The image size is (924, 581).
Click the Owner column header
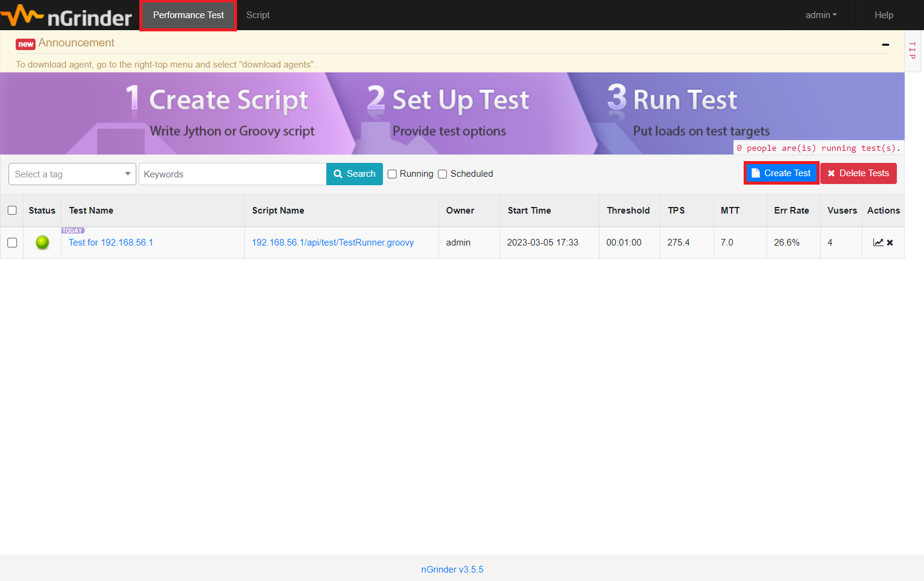pyautogui.click(x=460, y=211)
